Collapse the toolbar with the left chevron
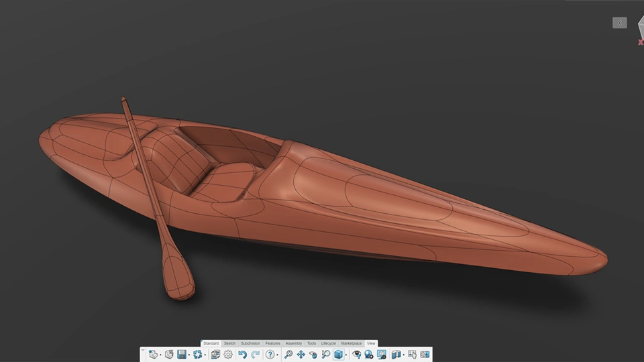Viewport: 644px width, 362px height. click(x=143, y=350)
